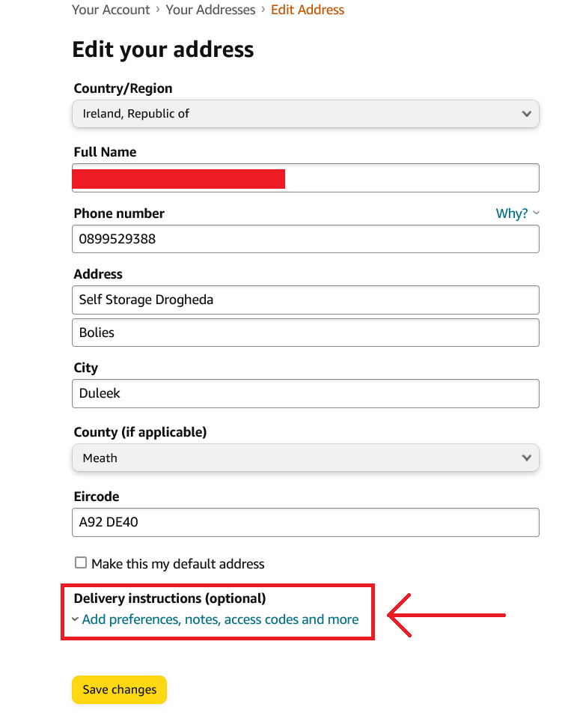This screenshot has height=728, width=577.
Task: Click the Why? link beside Phone number
Action: pos(512,213)
